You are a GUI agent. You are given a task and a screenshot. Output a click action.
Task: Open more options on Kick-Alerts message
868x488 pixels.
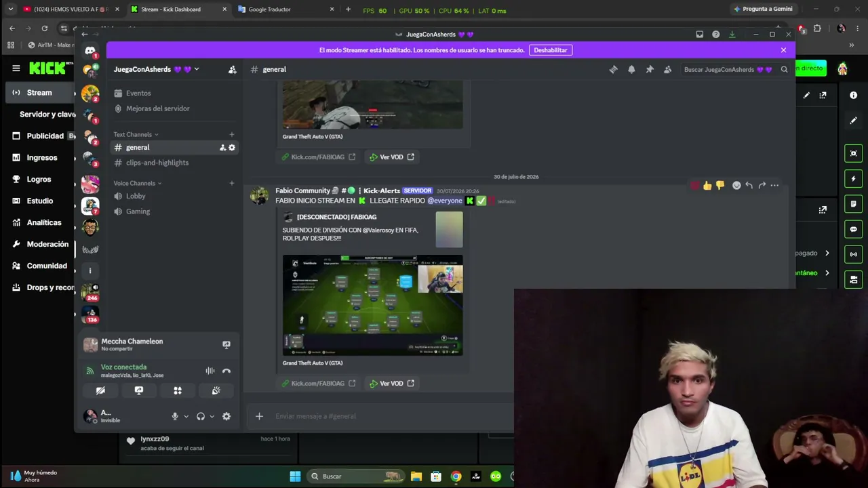click(x=774, y=185)
